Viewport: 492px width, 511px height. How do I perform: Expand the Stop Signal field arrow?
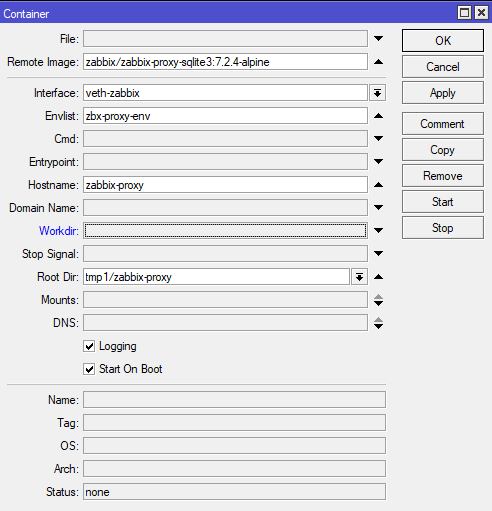(x=378, y=254)
